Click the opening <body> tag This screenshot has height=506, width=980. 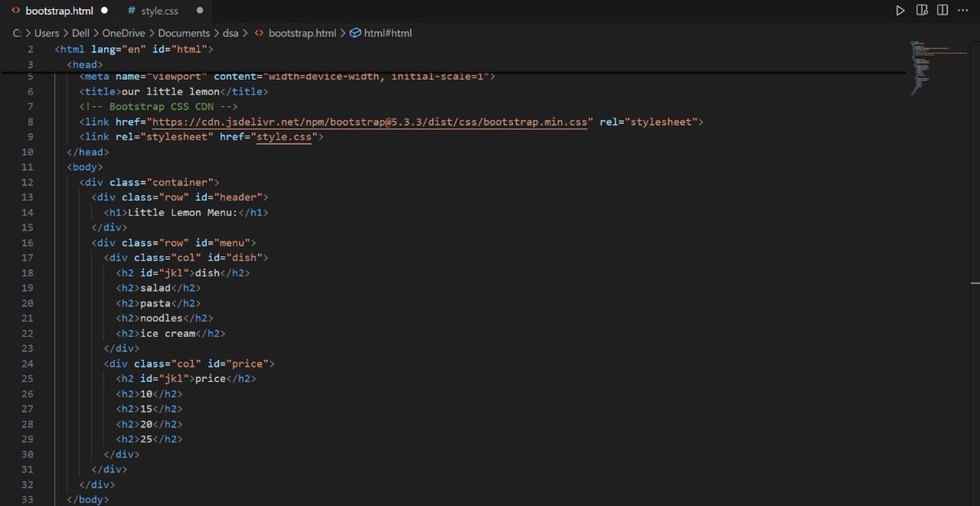click(x=85, y=167)
